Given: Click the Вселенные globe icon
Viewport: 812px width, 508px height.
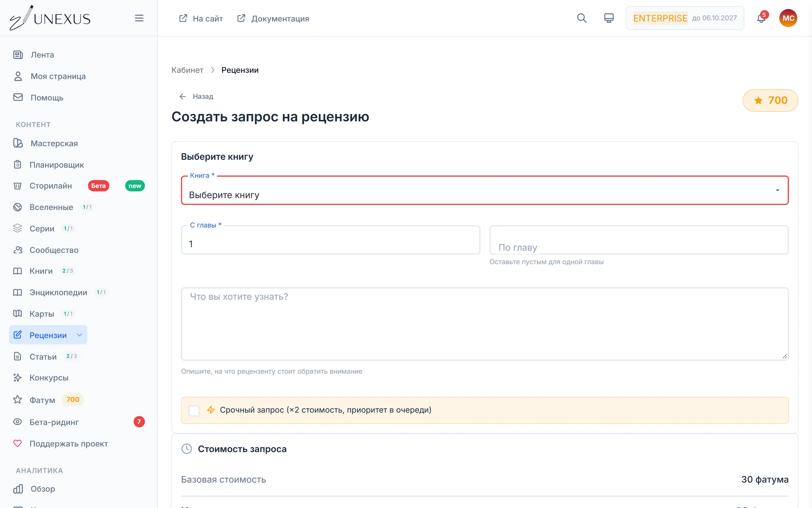Looking at the screenshot, I should tap(18, 207).
